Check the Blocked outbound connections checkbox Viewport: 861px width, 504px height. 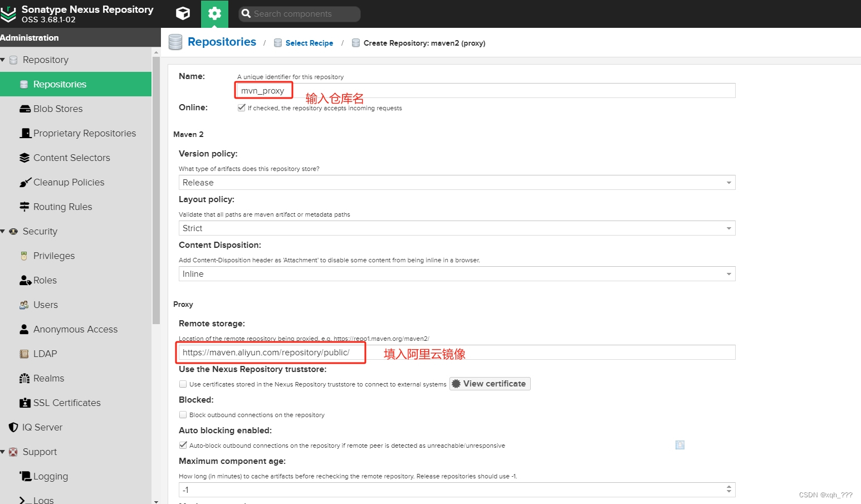pyautogui.click(x=183, y=415)
